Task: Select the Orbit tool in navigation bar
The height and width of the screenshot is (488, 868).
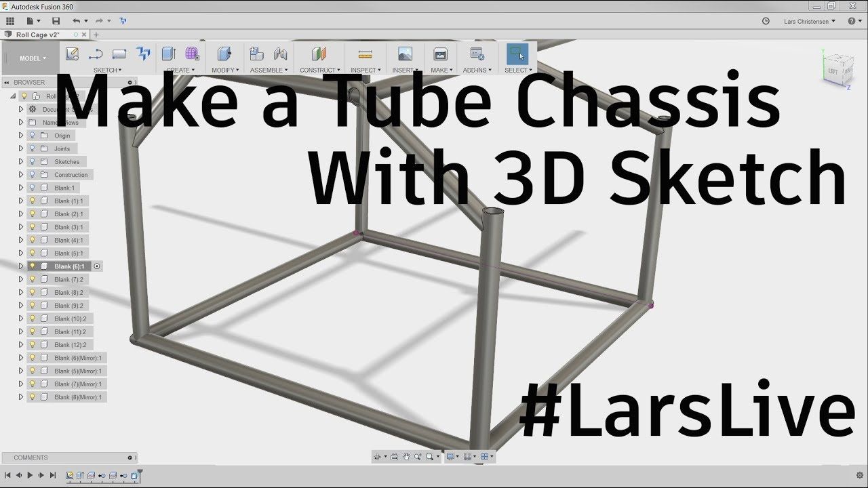Action: coord(378,456)
